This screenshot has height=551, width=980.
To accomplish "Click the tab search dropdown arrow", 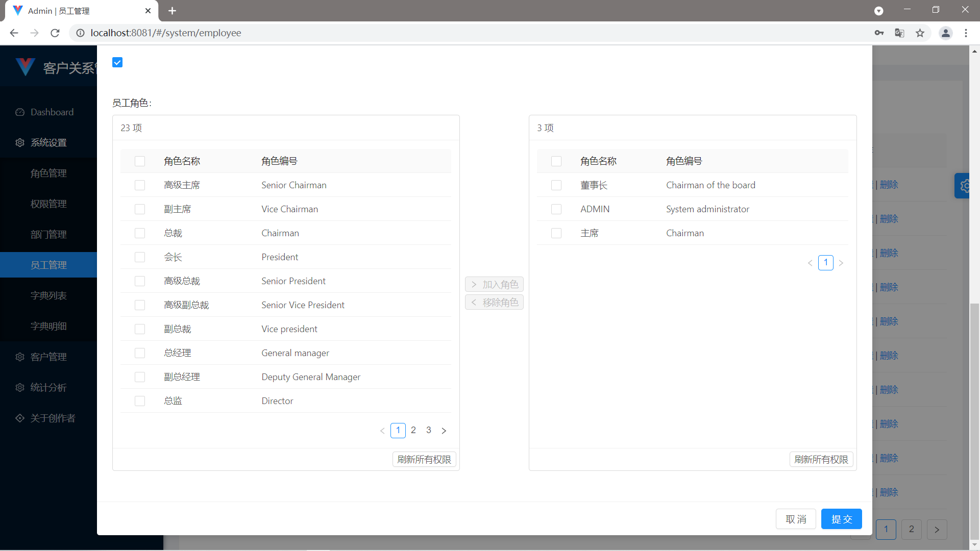I will point(878,11).
